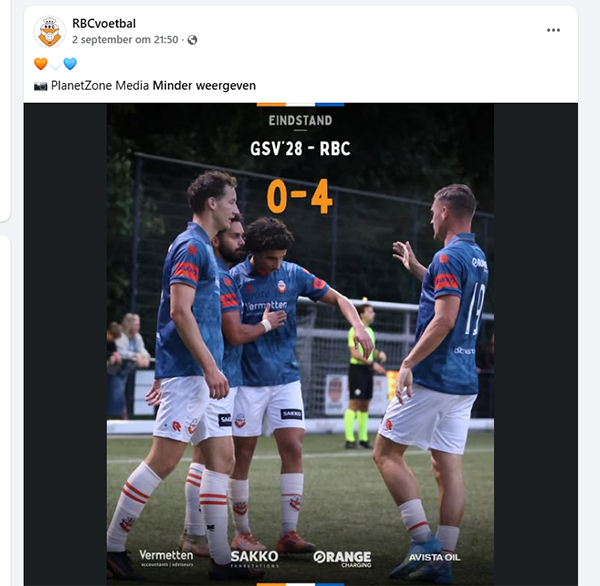The width and height of the screenshot is (600, 586).
Task: Click the referee in the yellow shirt
Action: tap(362, 375)
